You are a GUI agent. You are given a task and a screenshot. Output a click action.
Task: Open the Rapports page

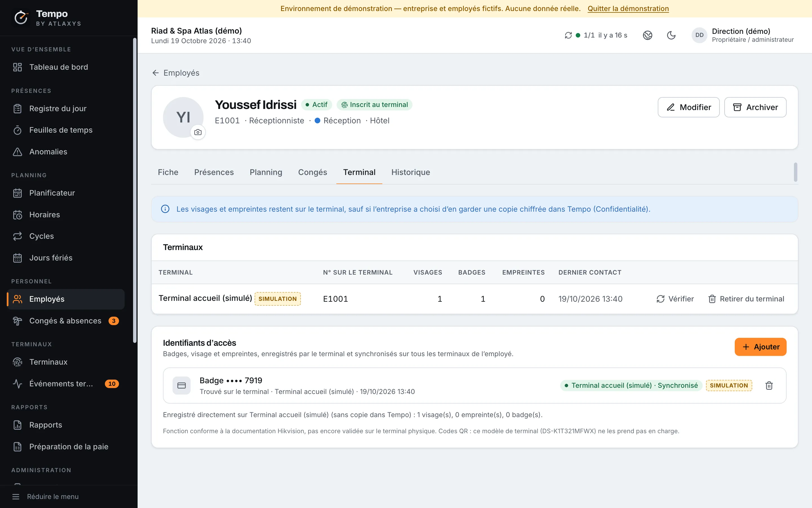point(65,425)
